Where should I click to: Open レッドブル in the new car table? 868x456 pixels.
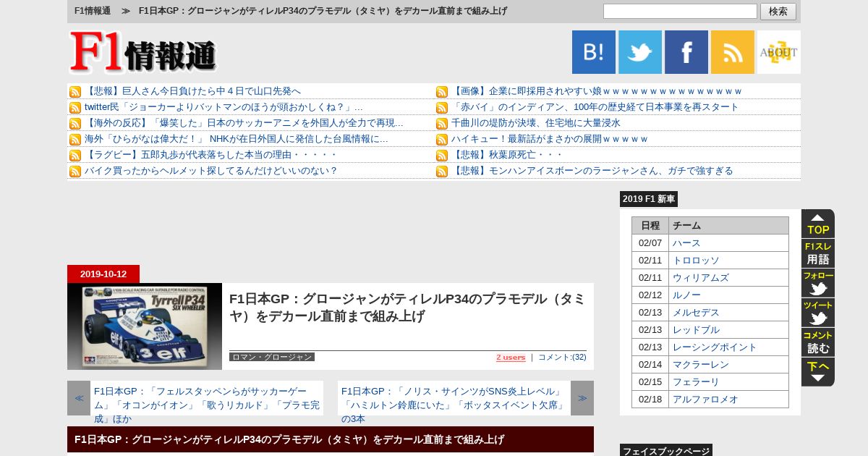tap(696, 330)
